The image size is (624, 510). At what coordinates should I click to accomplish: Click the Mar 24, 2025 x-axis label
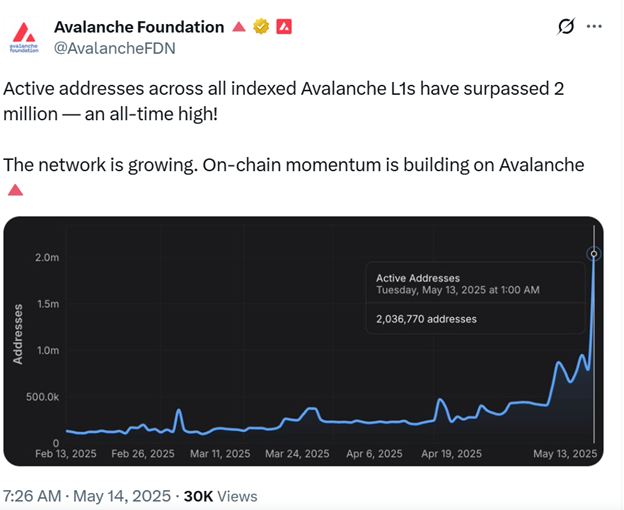[297, 454]
